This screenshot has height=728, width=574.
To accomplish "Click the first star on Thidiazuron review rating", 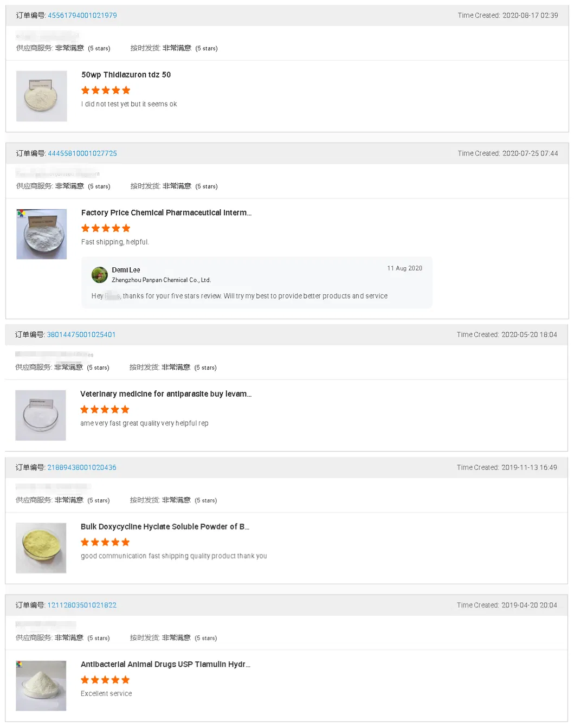I will point(85,90).
